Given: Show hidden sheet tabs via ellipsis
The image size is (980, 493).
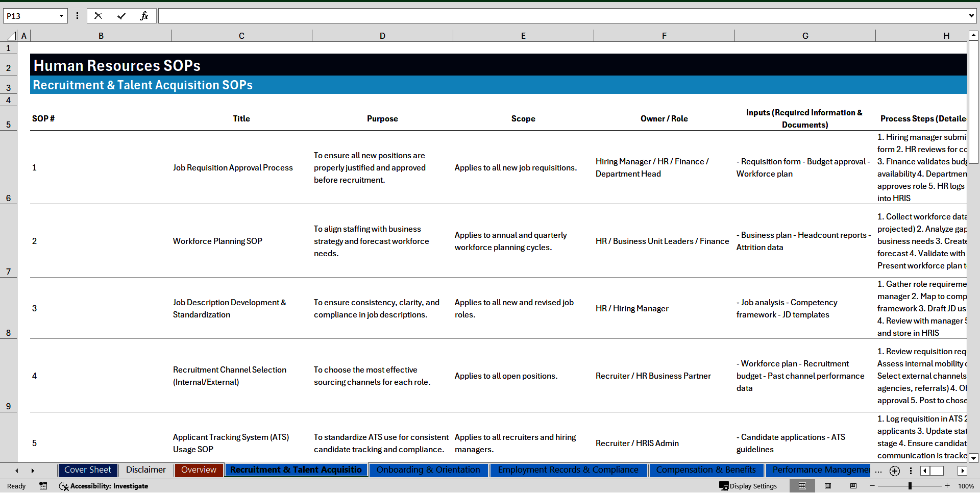Looking at the screenshot, I should pos(878,471).
